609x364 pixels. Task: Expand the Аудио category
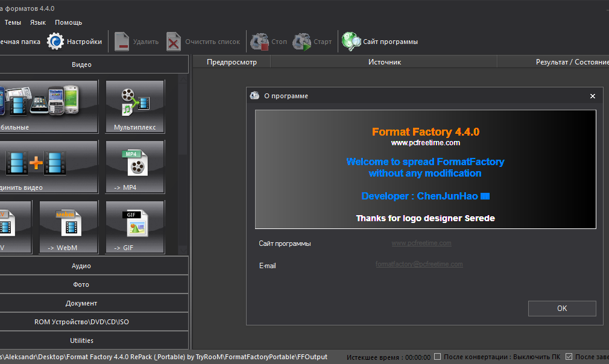click(x=94, y=266)
